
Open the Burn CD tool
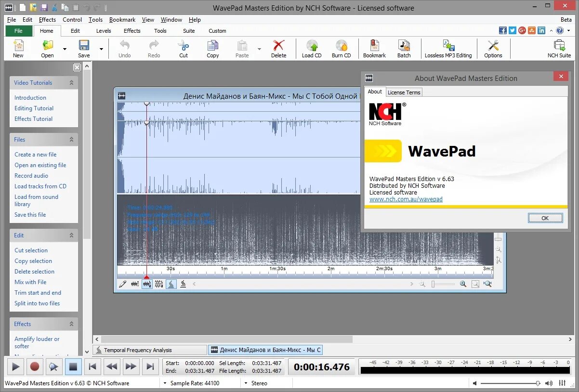coord(341,49)
